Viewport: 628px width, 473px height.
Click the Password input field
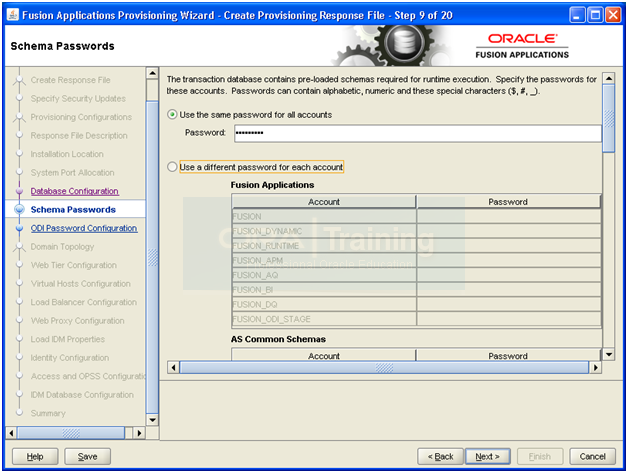(x=418, y=133)
